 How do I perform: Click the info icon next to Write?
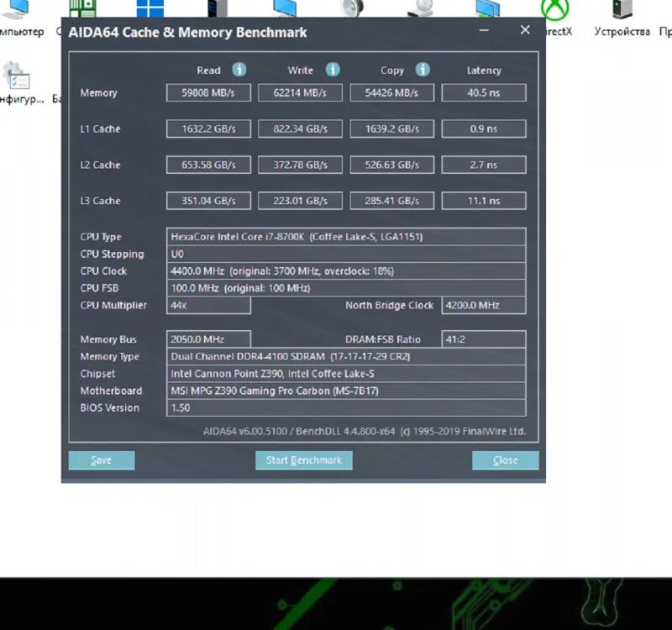click(x=333, y=70)
